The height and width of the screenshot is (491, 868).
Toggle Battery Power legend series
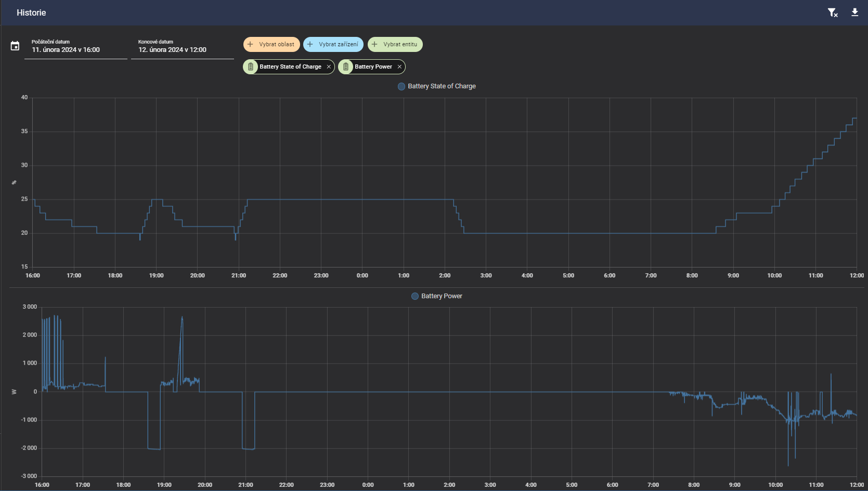[x=437, y=296]
